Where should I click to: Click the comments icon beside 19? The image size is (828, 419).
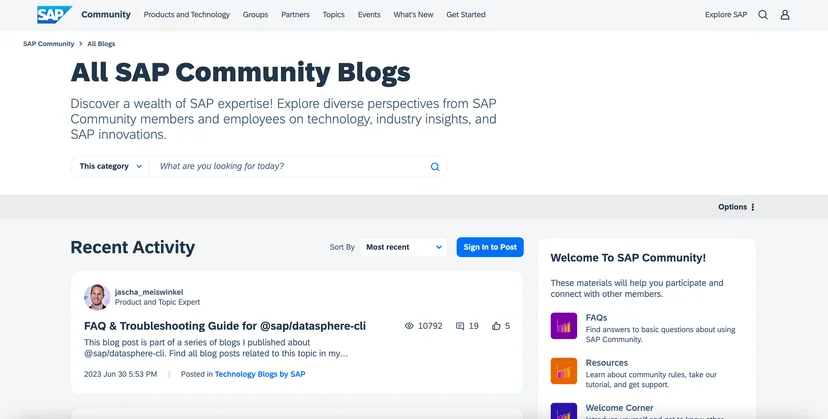click(460, 326)
